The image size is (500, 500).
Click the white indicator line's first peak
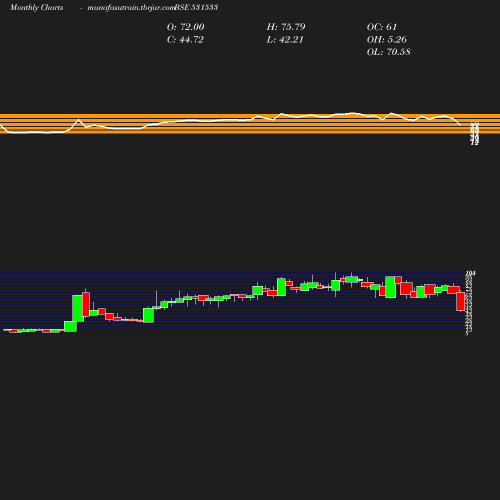[79, 119]
